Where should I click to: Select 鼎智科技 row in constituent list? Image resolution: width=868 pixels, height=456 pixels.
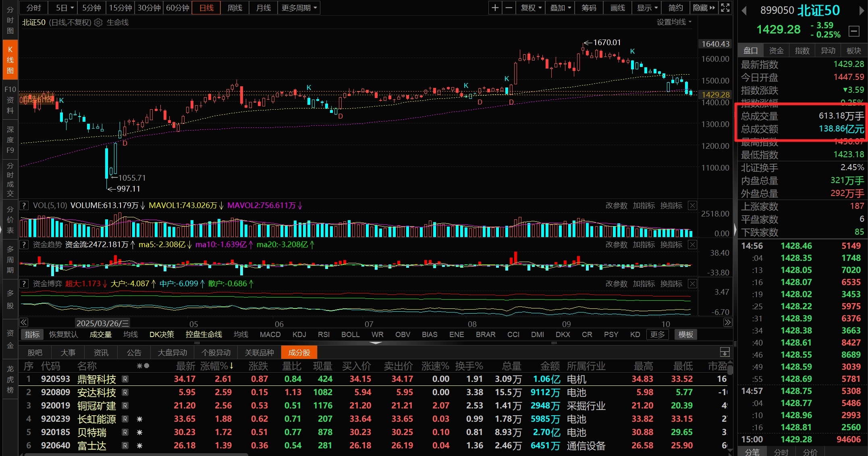[96, 379]
